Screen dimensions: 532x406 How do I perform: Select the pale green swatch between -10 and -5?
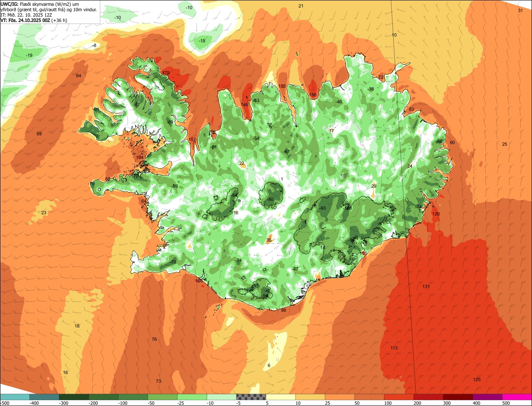(x=222, y=397)
